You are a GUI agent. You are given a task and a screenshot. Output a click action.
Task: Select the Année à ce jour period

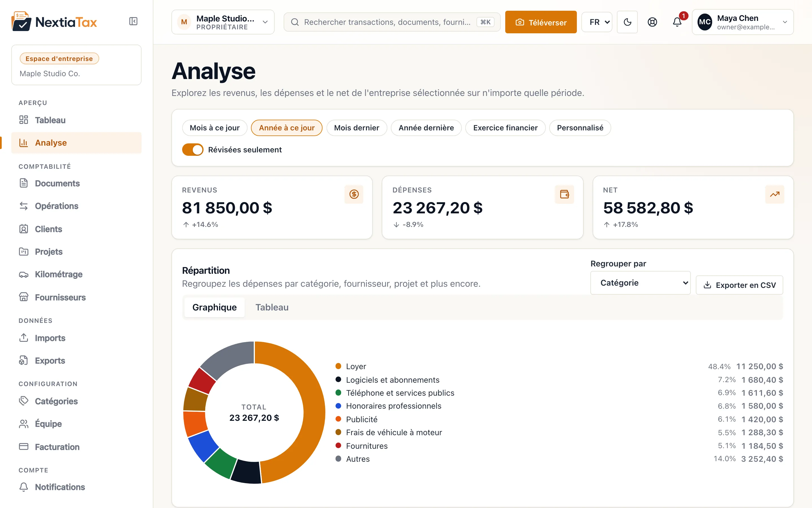pos(286,128)
